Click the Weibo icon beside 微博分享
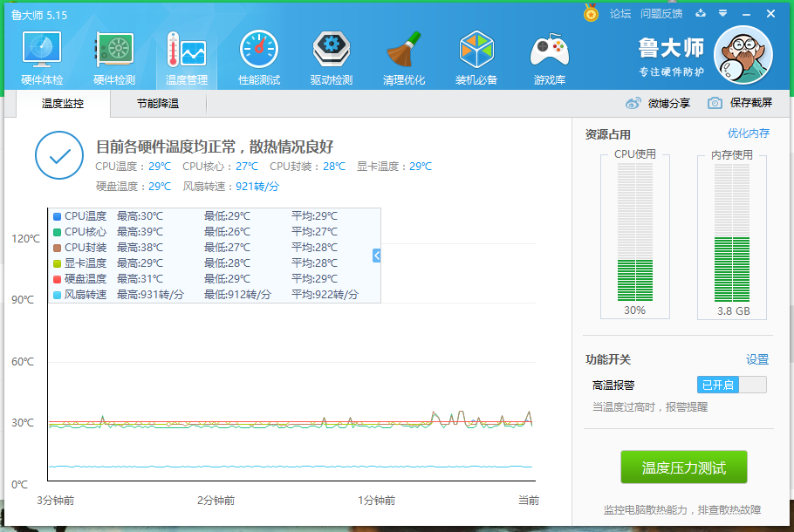 click(x=633, y=103)
